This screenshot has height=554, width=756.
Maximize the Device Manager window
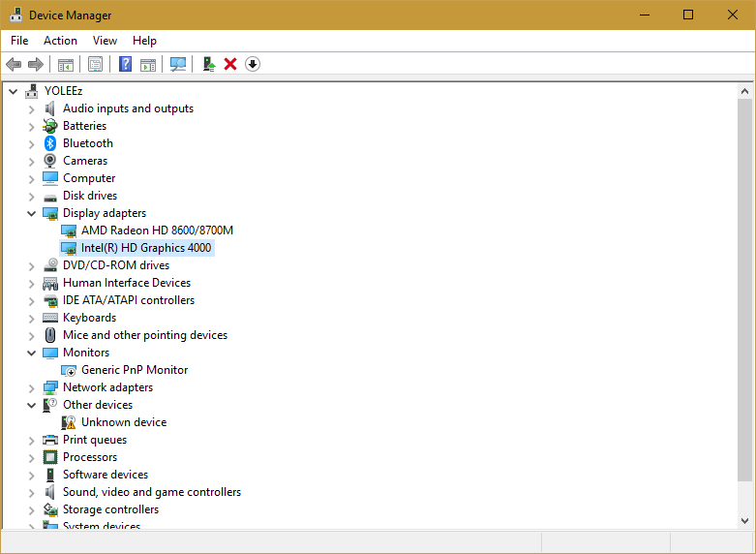tap(688, 15)
